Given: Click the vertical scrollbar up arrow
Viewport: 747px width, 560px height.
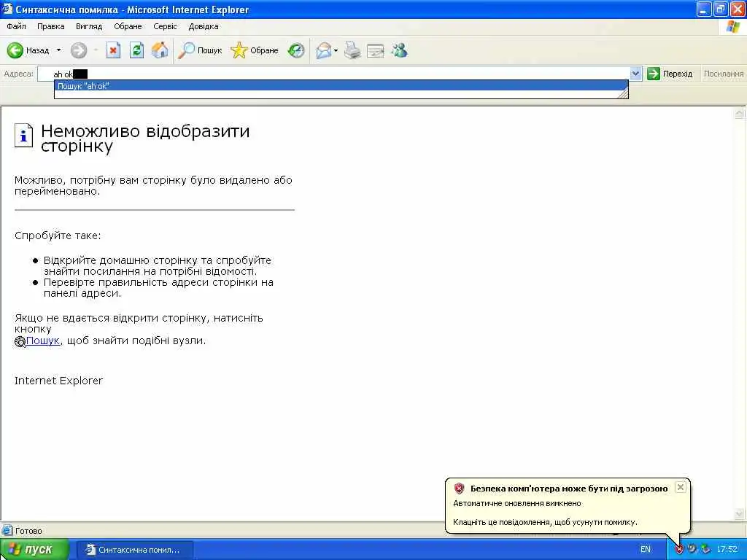Looking at the screenshot, I should [x=740, y=113].
